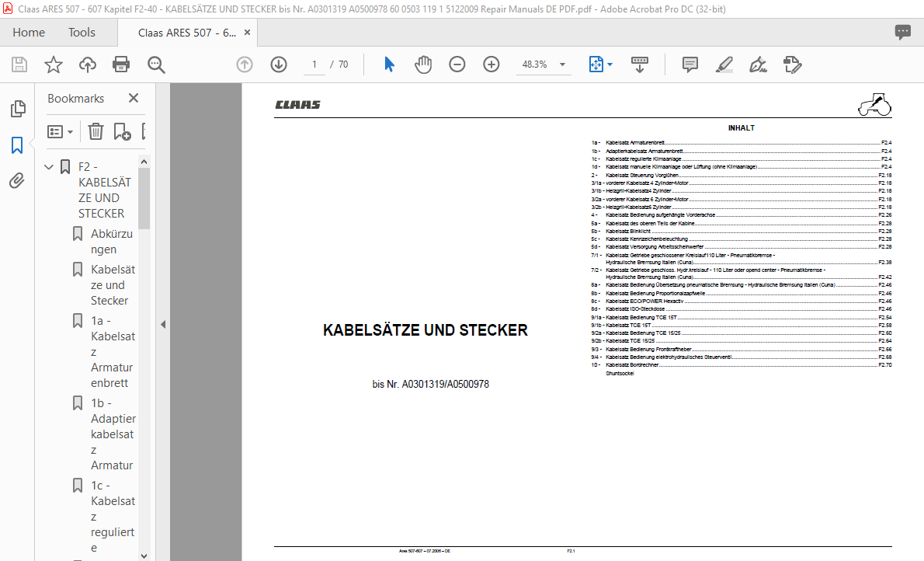This screenshot has height=561, width=924.
Task: Click the contents entry 'Kabelsatz Armaturenbrett'
Action: (x=635, y=143)
